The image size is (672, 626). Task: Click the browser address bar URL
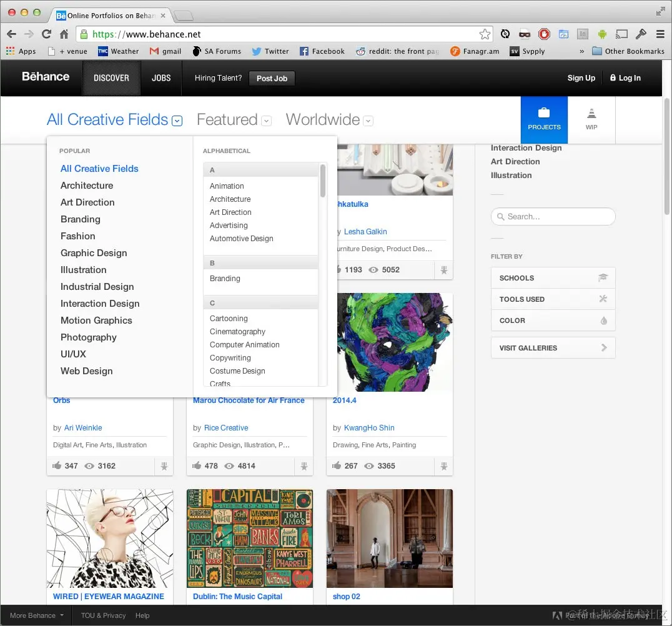coord(283,34)
